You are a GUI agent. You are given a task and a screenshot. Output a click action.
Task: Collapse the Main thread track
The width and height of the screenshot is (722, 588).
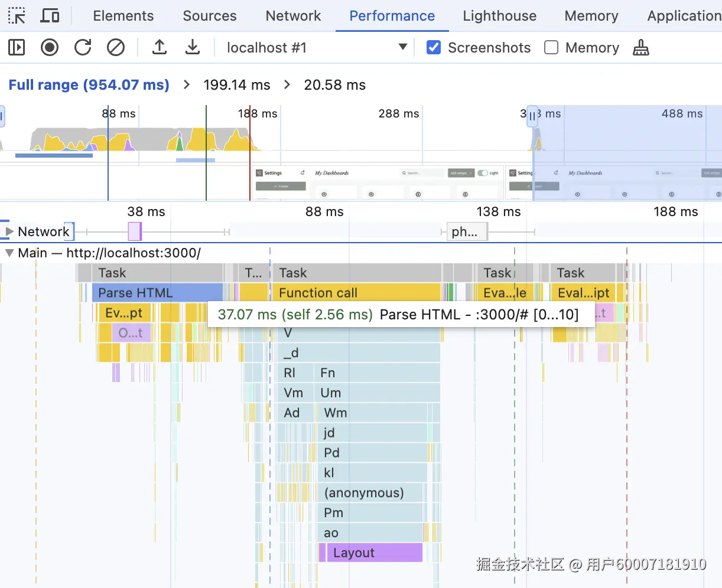point(9,253)
